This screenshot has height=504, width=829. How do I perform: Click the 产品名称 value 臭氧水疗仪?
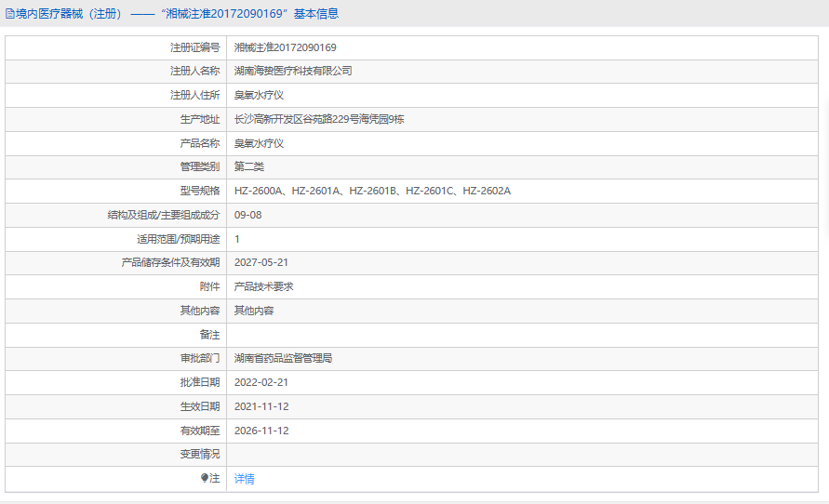point(259,143)
